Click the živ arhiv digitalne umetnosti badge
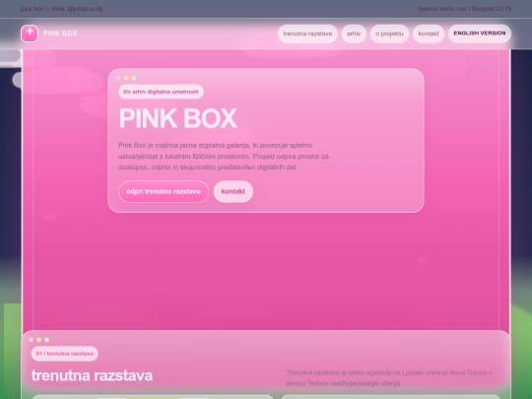The width and height of the screenshot is (532, 399). tap(161, 92)
